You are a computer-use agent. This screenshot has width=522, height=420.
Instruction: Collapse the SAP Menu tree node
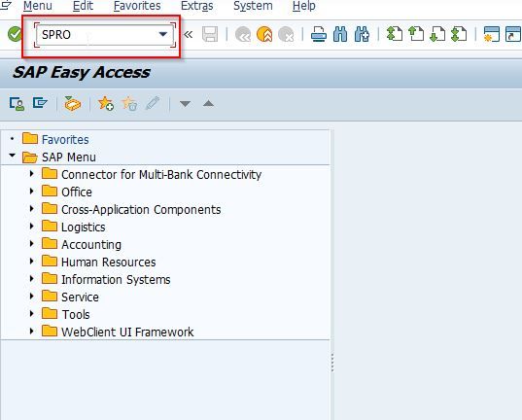[13, 156]
